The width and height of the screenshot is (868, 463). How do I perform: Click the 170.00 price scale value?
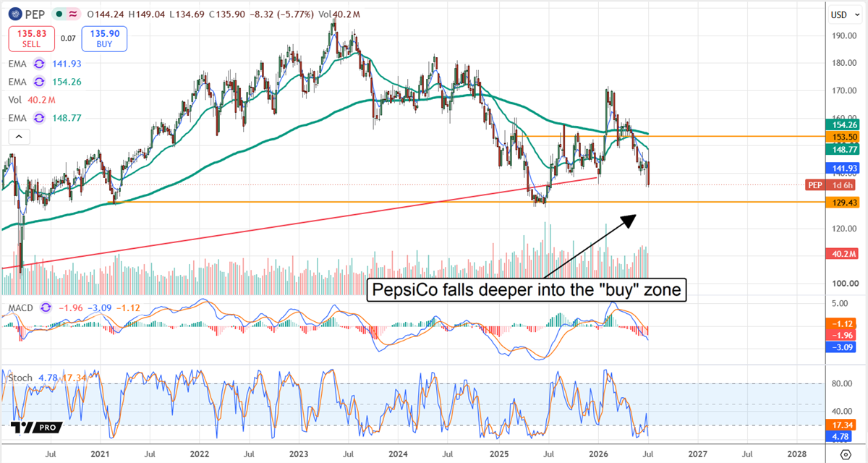tap(843, 90)
